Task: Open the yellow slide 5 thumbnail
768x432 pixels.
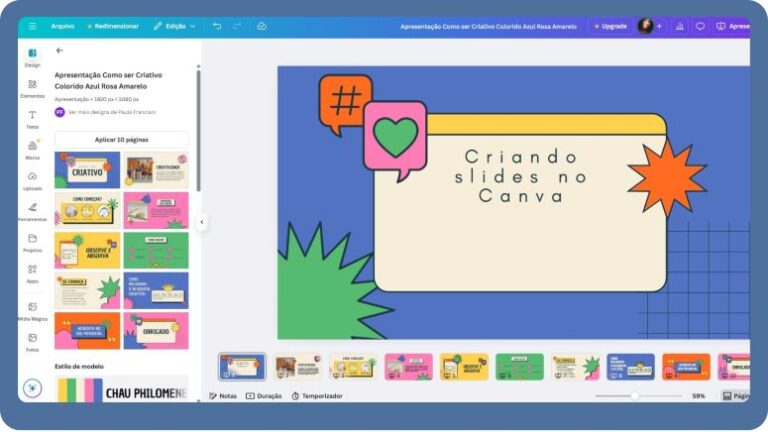Action: click(464, 367)
